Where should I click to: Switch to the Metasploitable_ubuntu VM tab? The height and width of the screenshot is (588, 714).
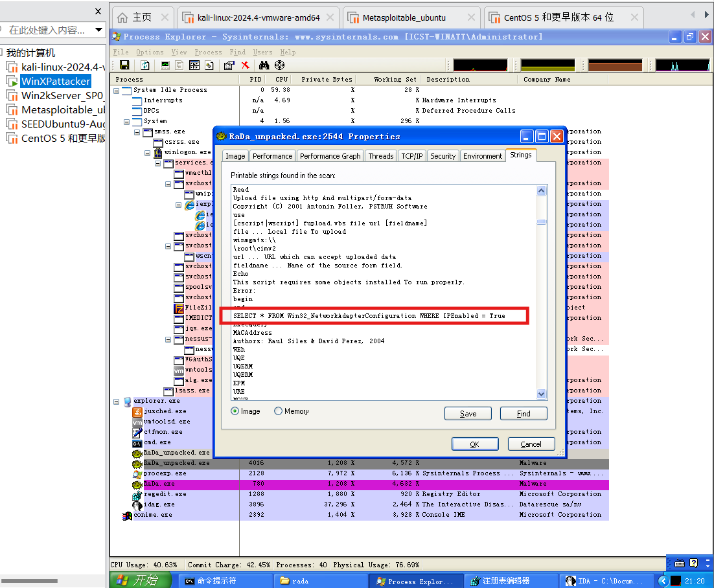tap(411, 17)
